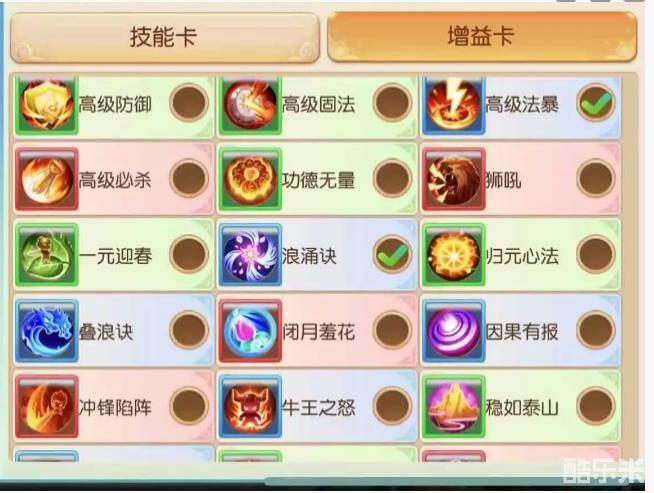Image resolution: width=654 pixels, height=493 pixels.
Task: Open the 因果有报 purple swirl icon
Action: [x=454, y=330]
